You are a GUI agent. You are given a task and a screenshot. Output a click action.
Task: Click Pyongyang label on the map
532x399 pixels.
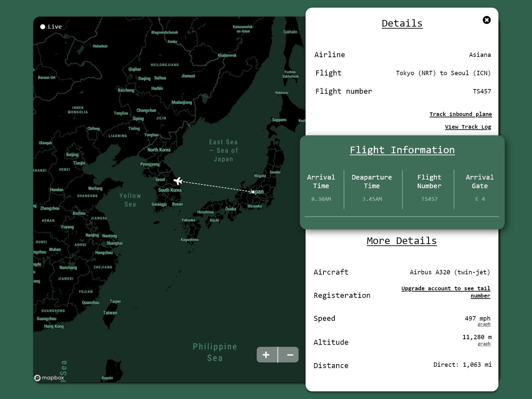[x=150, y=164]
